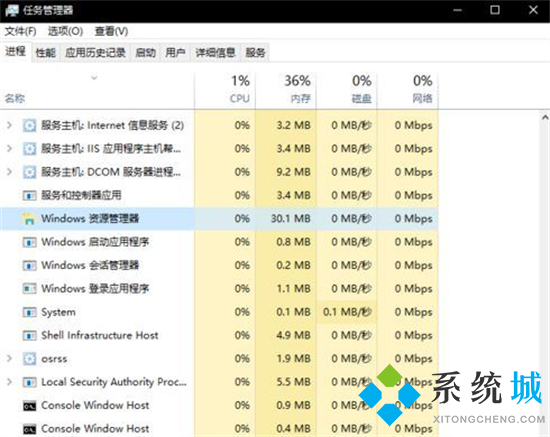
Task: Click the 服务和控制器应用 process icon
Action: (x=29, y=195)
